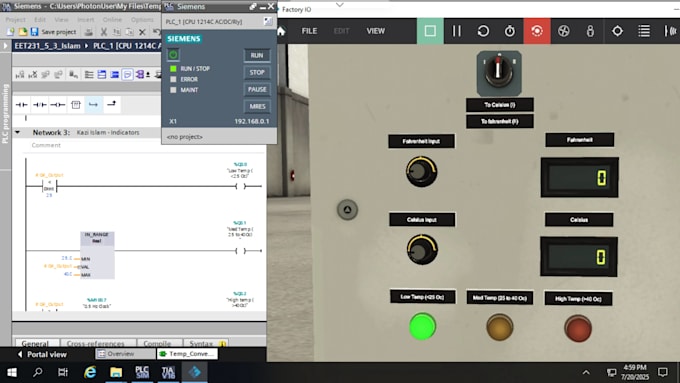Click the lock icon in Factory IO toolbar
Screen dimensions: 680x383
tap(590, 31)
